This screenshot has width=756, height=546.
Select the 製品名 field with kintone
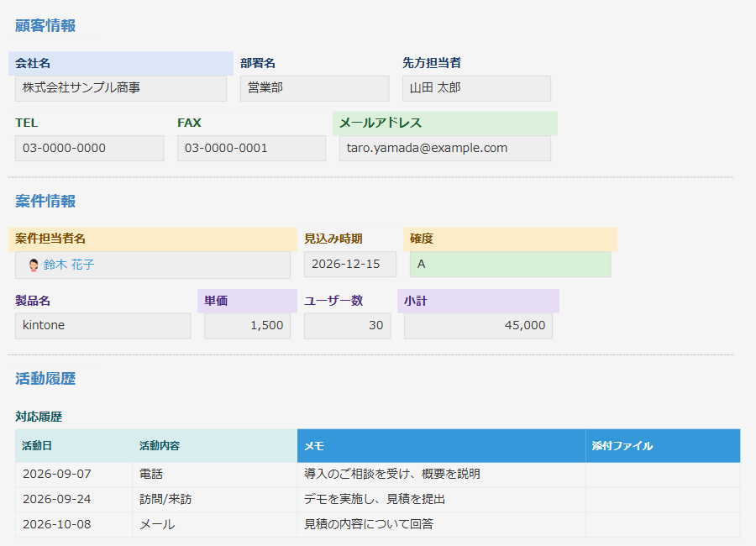(102, 326)
